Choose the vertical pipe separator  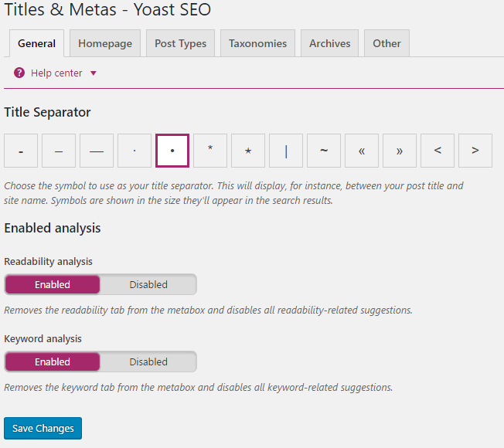[286, 151]
